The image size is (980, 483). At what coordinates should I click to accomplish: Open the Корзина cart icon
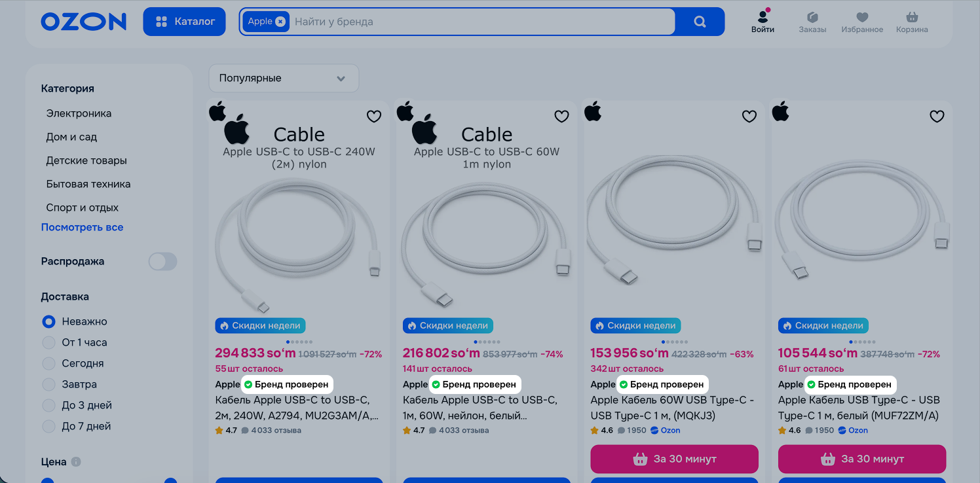[912, 22]
